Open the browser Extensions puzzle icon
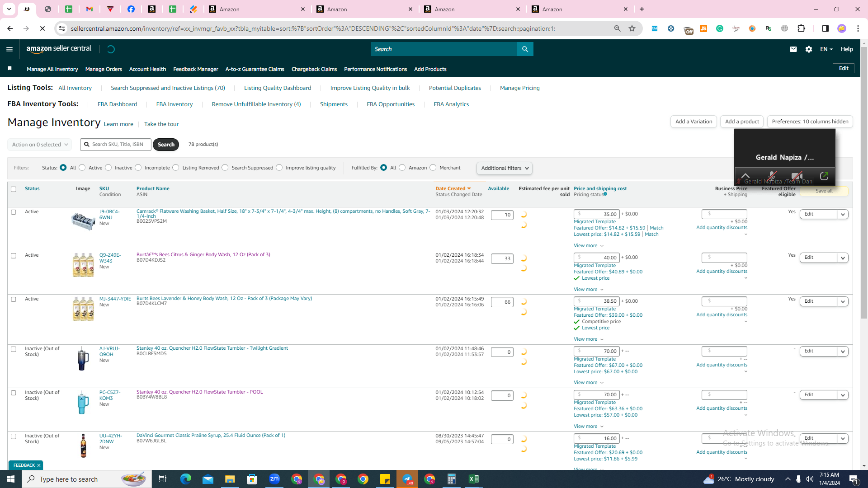Screen dimensions: 868x488 click(802, 28)
